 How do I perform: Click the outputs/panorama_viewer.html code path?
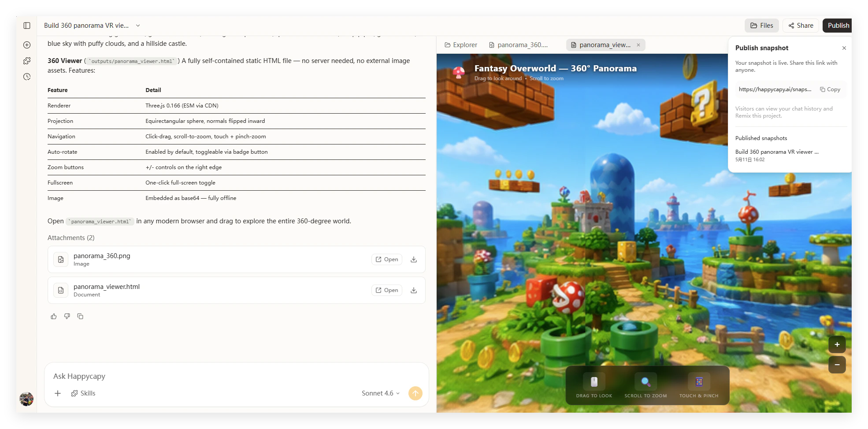tap(132, 61)
